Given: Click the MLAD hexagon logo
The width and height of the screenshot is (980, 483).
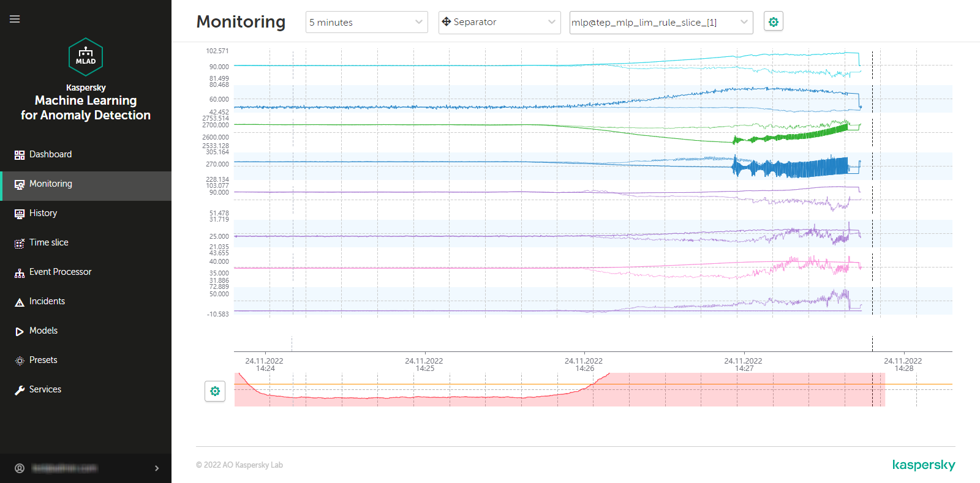Looking at the screenshot, I should click(x=86, y=57).
